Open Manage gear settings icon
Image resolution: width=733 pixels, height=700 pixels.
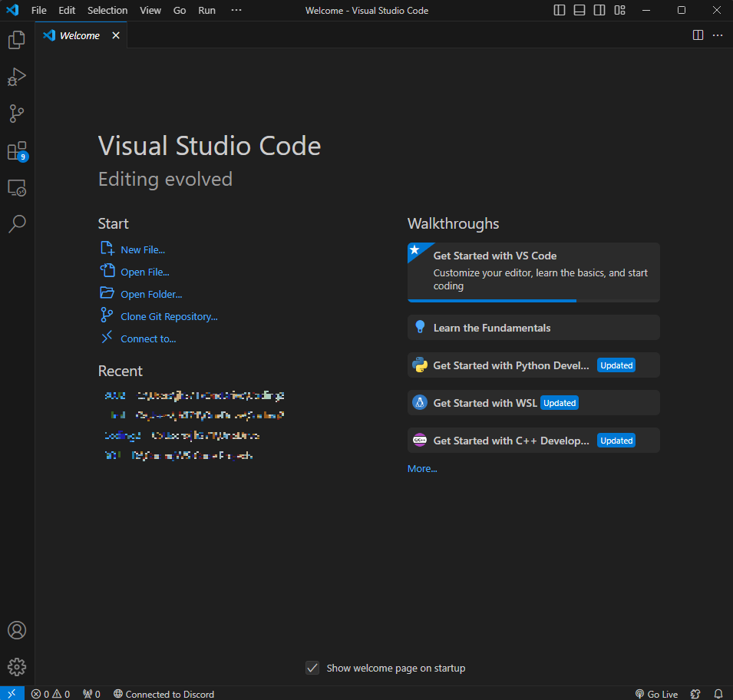tap(17, 667)
